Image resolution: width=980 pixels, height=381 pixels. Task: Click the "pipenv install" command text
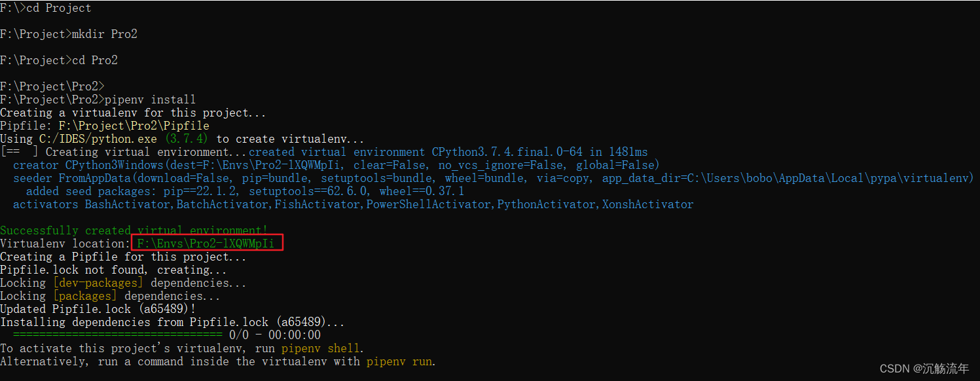[x=150, y=100]
